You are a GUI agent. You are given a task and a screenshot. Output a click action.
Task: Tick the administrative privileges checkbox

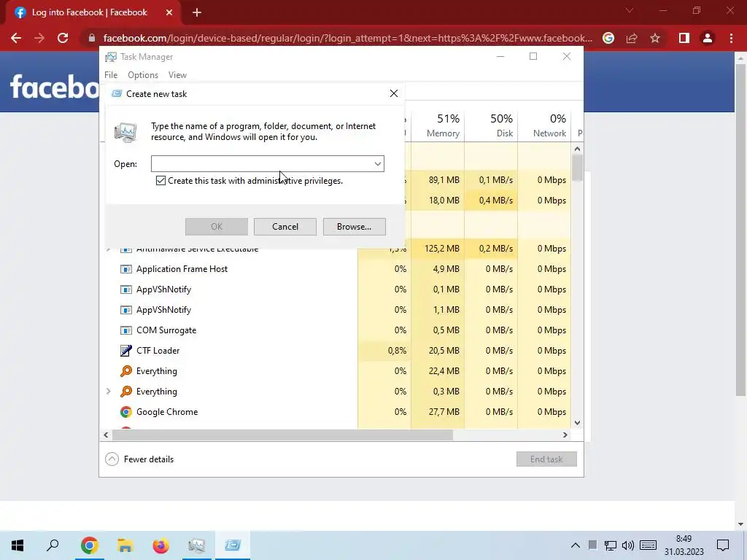coord(160,181)
